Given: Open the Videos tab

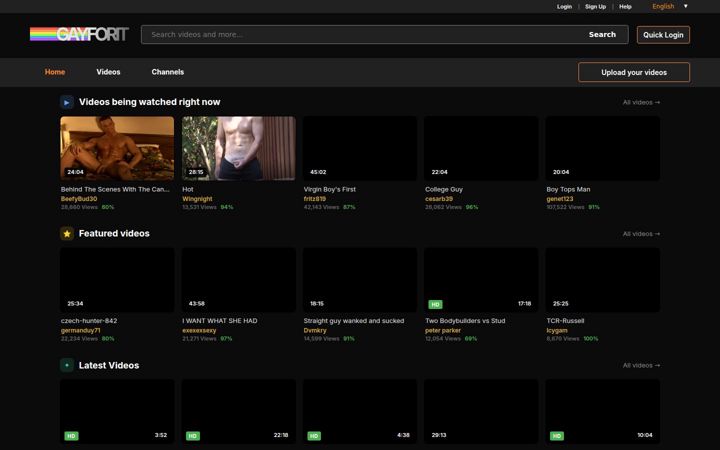Looking at the screenshot, I should (108, 72).
